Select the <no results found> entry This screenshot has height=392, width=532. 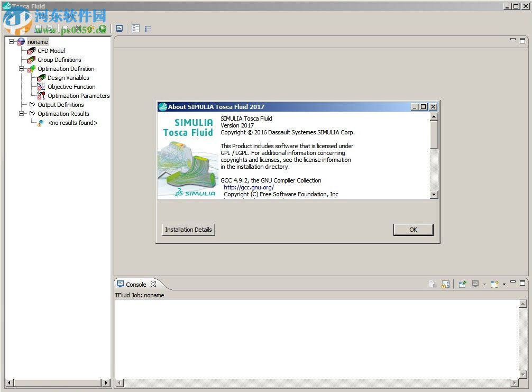tap(72, 123)
